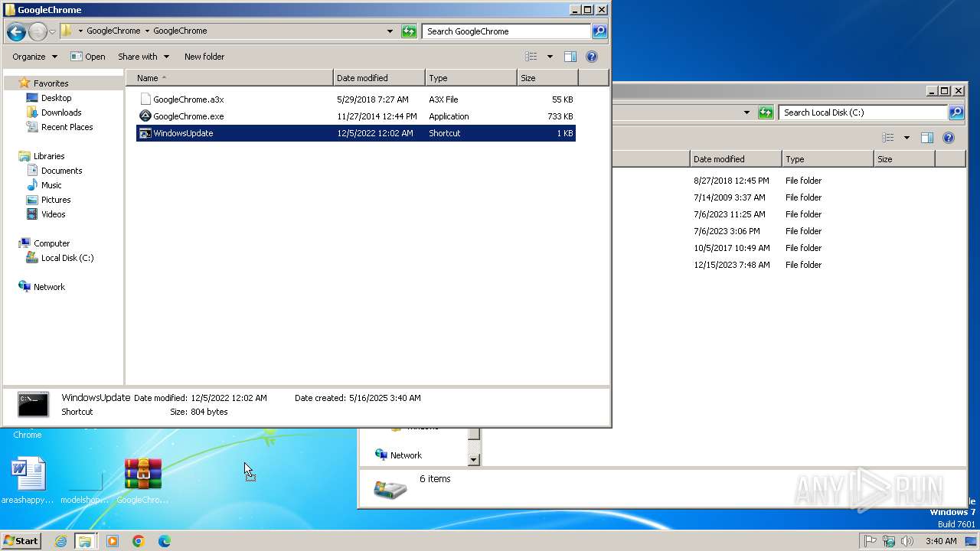The height and width of the screenshot is (551, 980).
Task: Click the refresh button beside GoogleChrome address bar
Action: [x=409, y=31]
